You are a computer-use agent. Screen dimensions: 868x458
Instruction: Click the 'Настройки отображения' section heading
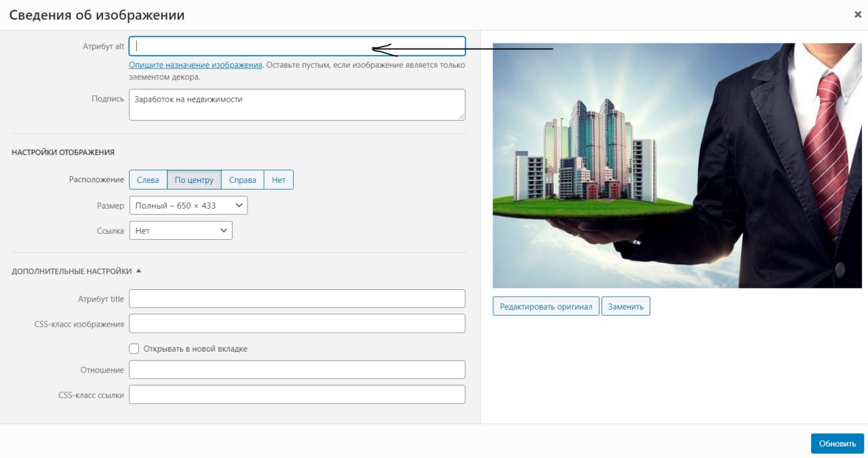click(63, 152)
